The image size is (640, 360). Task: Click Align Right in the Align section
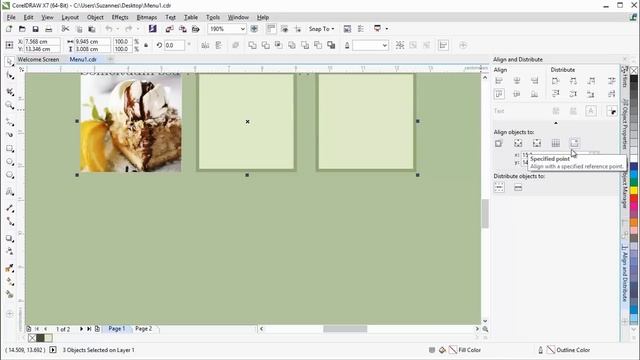click(534, 81)
